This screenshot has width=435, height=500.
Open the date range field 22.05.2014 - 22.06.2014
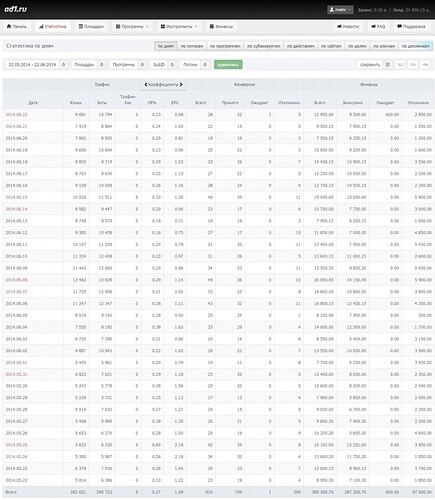tap(36, 65)
